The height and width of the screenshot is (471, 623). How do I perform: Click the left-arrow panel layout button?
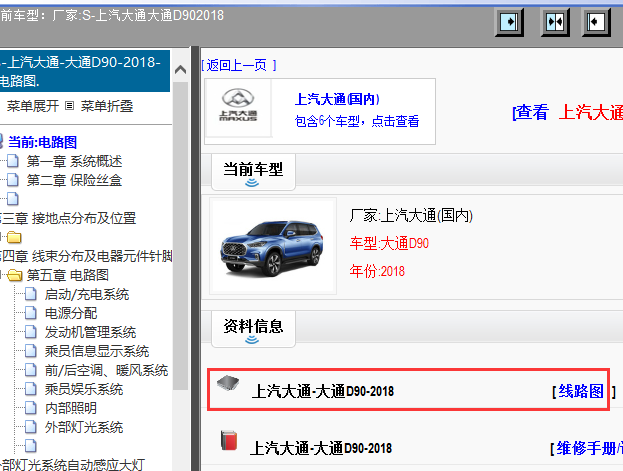[x=596, y=22]
